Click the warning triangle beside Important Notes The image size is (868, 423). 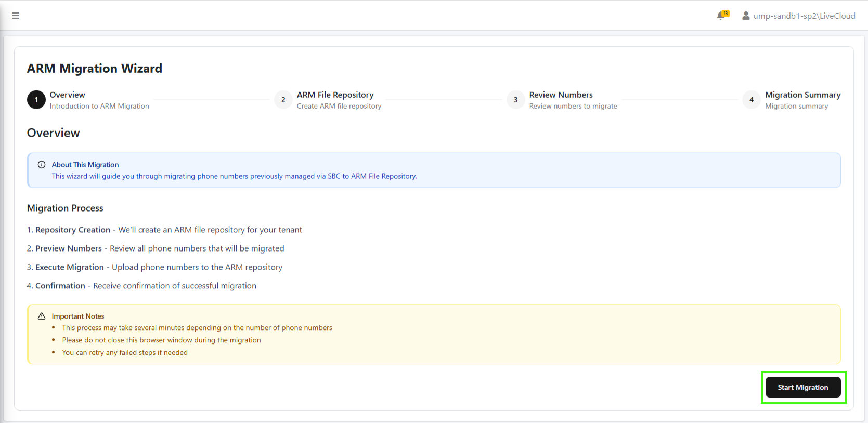tap(42, 316)
